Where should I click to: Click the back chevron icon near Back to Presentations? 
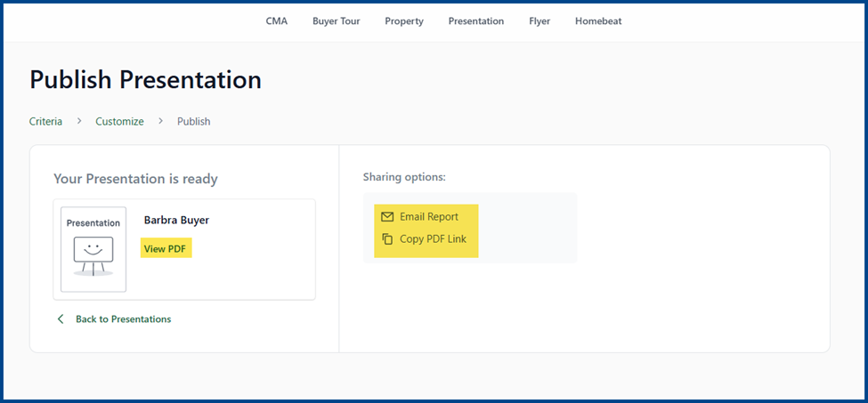click(61, 319)
